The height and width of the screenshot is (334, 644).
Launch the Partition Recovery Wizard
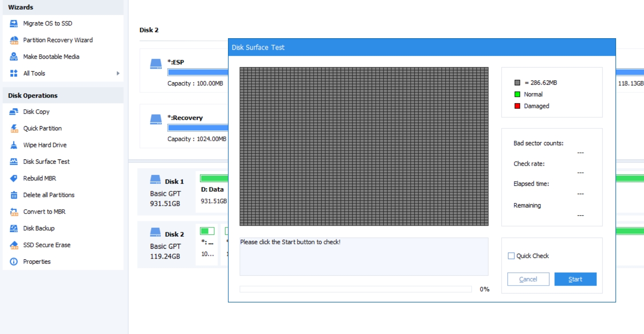(x=58, y=40)
